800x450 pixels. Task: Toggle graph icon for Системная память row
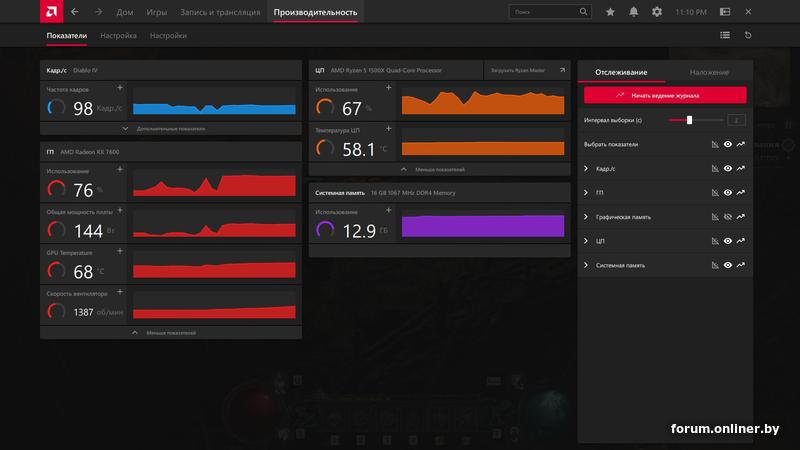click(x=741, y=265)
